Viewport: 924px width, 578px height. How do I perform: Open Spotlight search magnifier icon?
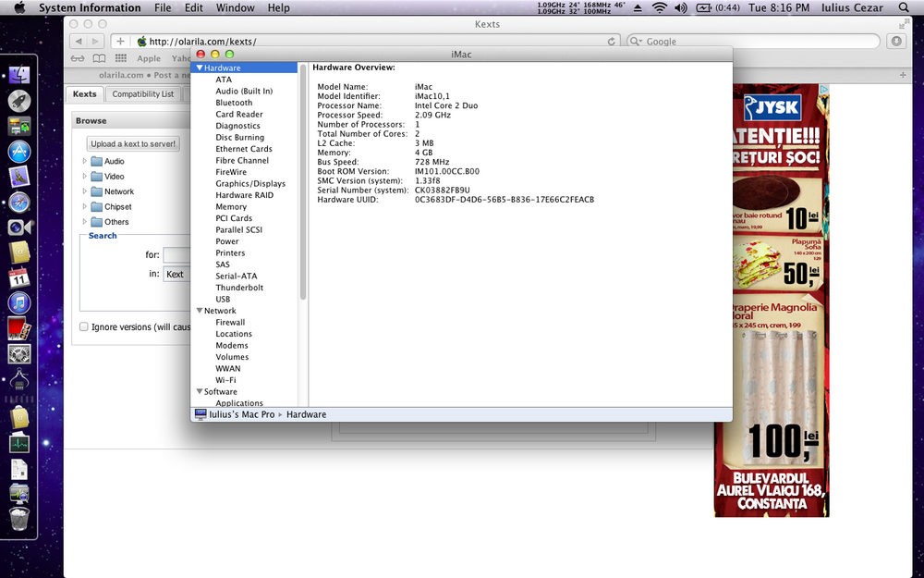coord(906,7)
